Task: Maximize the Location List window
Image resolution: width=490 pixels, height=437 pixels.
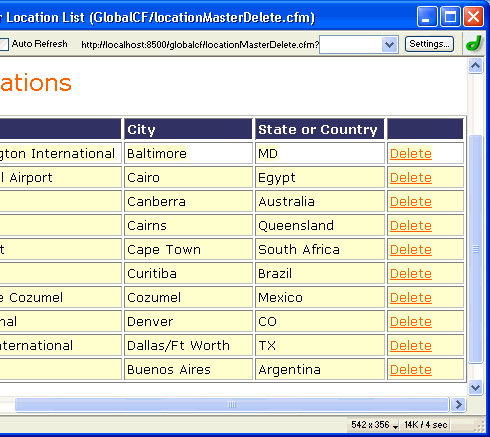Action: (x=450, y=16)
